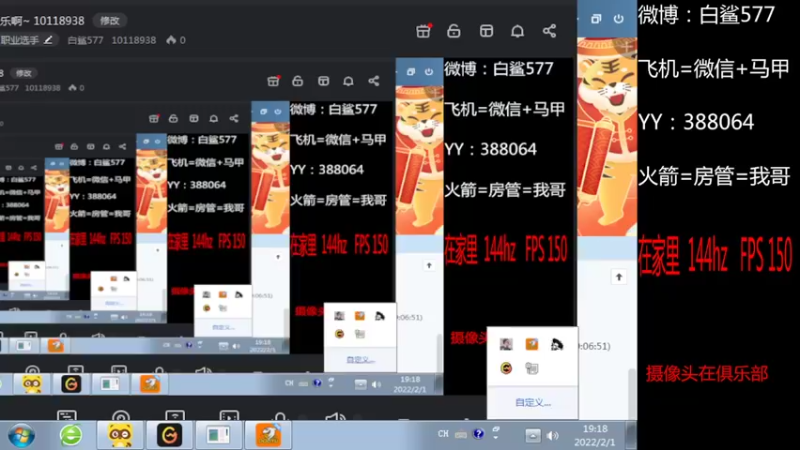Click the room number 10118938 after 白鲨577
Image resolution: width=800 pixels, height=450 pixels.
click(134, 40)
